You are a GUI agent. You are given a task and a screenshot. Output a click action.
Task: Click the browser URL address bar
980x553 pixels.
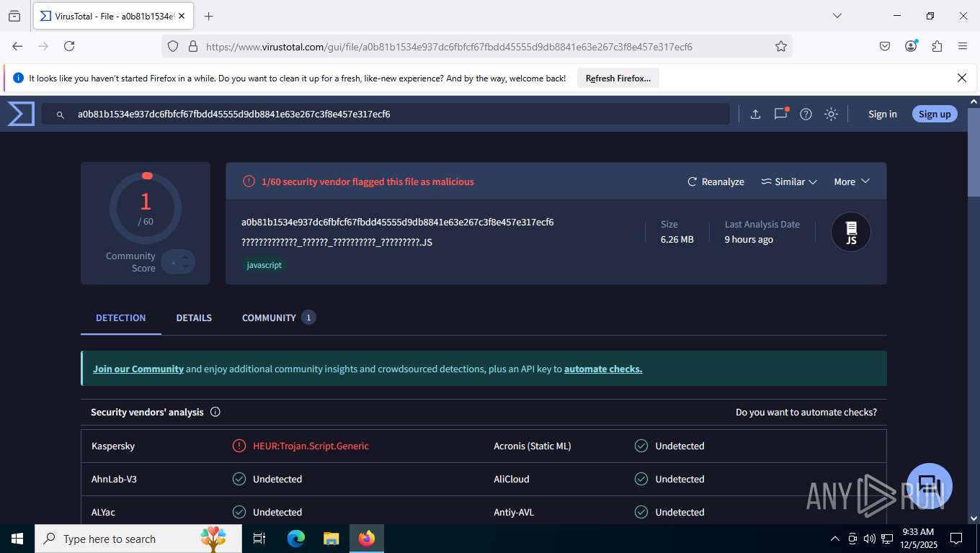tap(476, 46)
